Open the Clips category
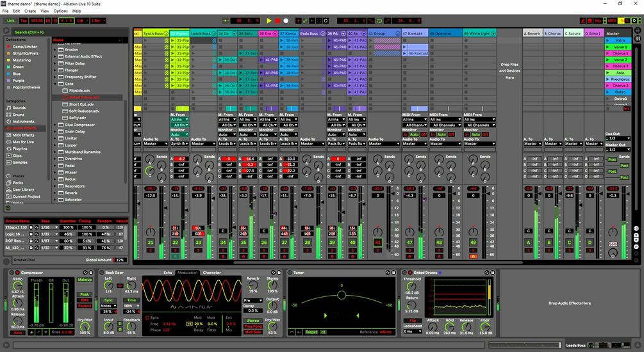Viewport: 644px width, 352px height. [17, 156]
